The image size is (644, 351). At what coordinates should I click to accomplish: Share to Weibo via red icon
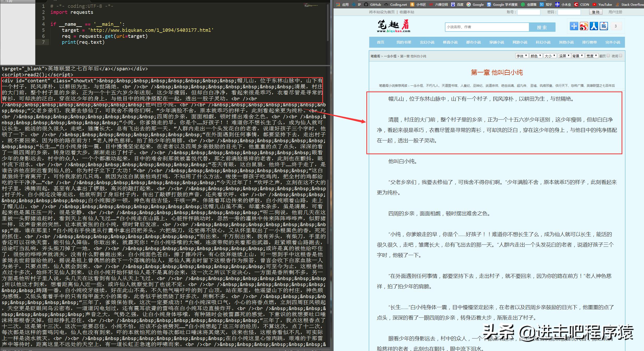pos(584,26)
